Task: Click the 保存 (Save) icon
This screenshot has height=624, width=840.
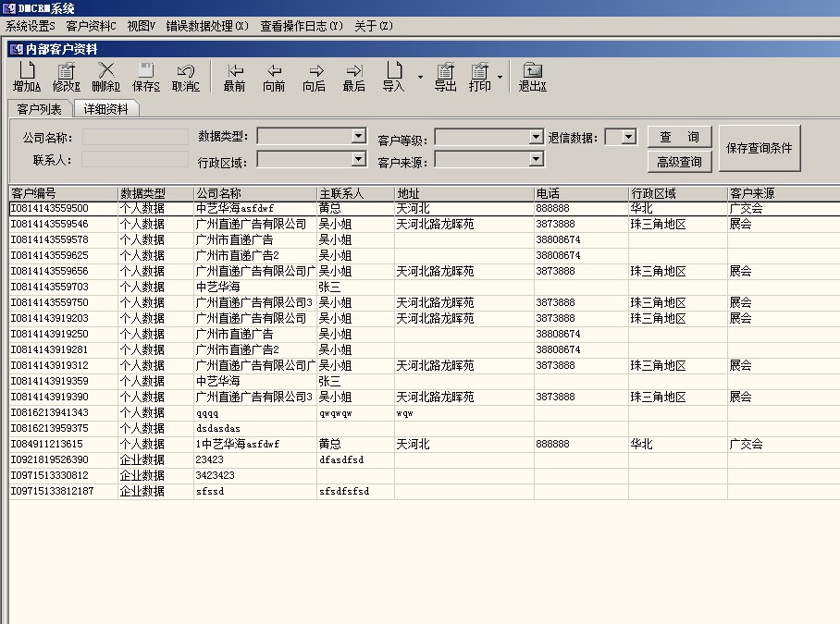Action: [x=144, y=77]
